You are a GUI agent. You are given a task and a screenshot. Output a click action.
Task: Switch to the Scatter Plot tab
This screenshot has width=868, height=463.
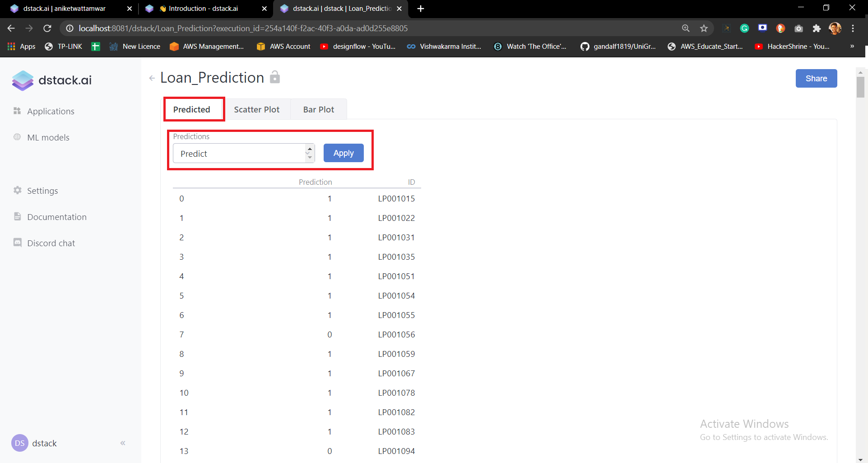[257, 109]
